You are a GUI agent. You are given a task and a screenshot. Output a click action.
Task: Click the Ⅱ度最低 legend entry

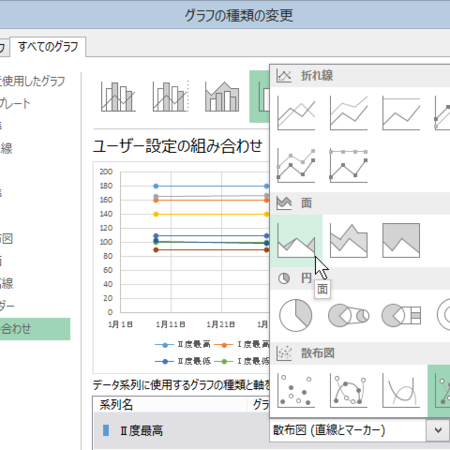click(x=183, y=361)
